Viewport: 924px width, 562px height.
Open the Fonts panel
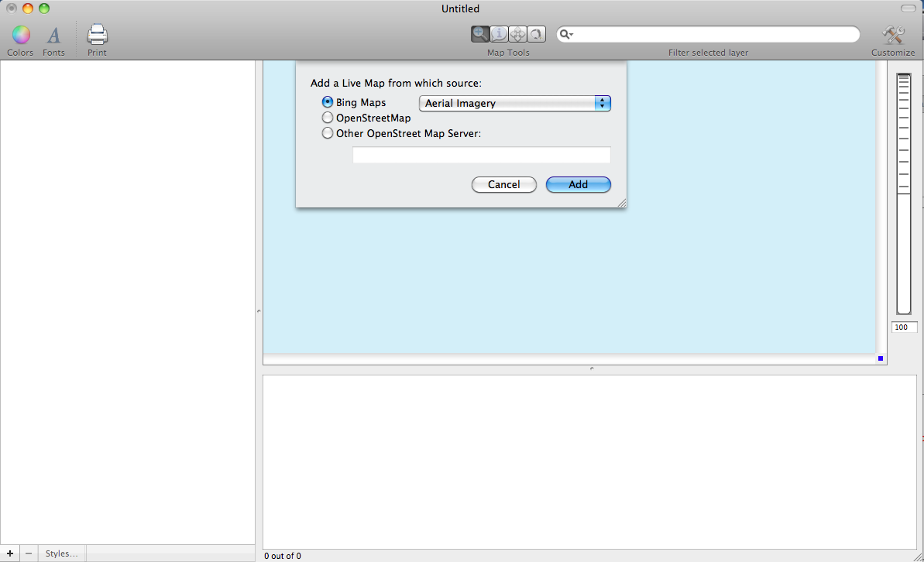point(53,36)
